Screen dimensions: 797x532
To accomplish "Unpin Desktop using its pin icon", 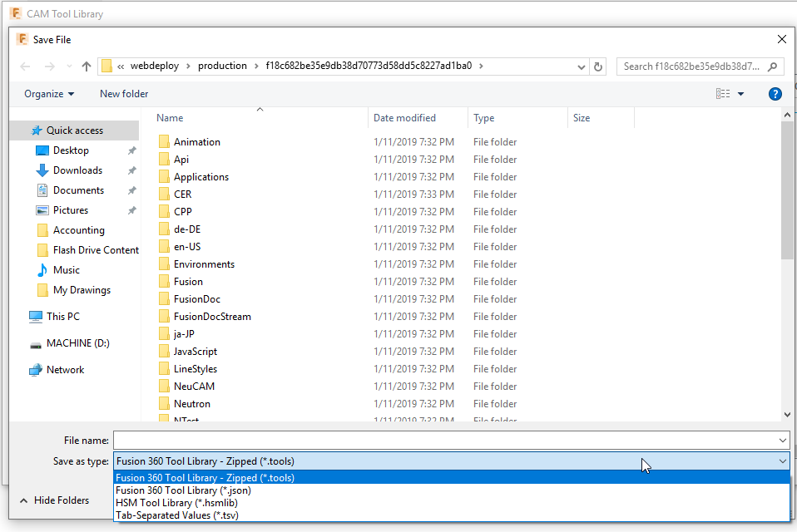I will [x=131, y=150].
